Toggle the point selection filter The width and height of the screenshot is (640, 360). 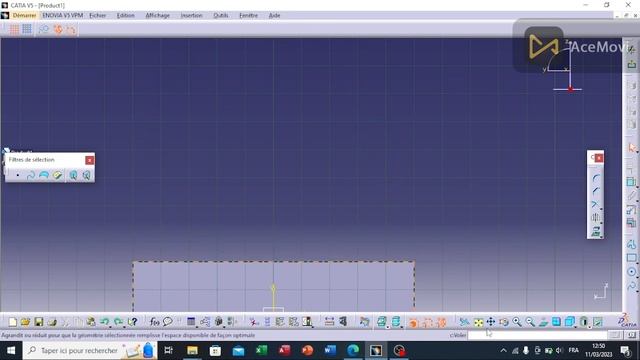[x=18, y=175]
